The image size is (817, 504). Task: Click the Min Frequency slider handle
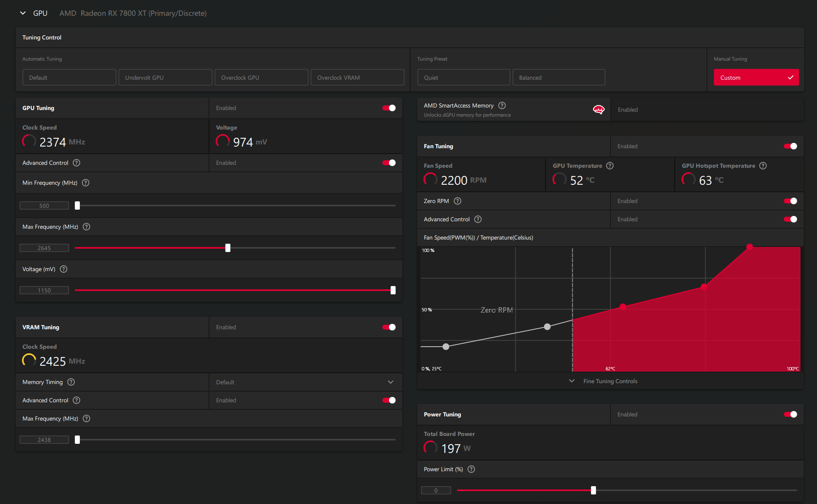point(77,206)
